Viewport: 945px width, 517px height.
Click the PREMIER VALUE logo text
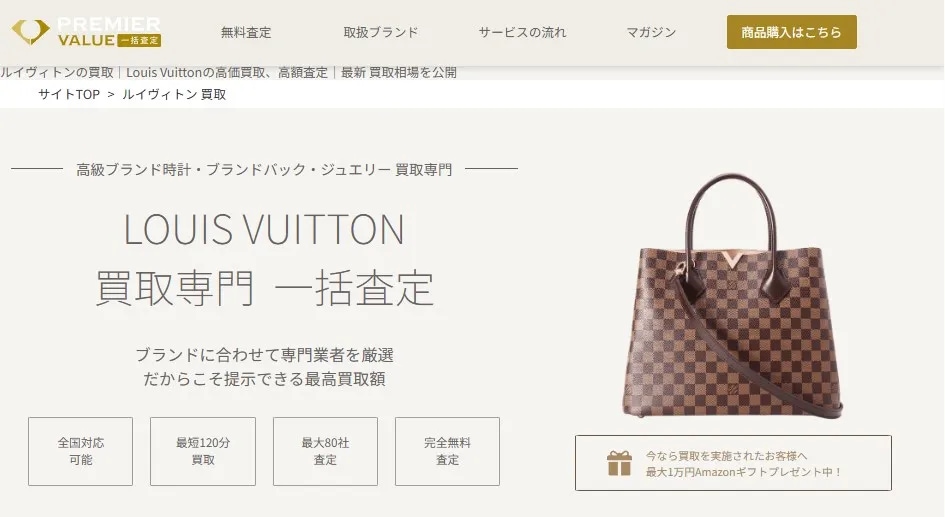coord(109,32)
